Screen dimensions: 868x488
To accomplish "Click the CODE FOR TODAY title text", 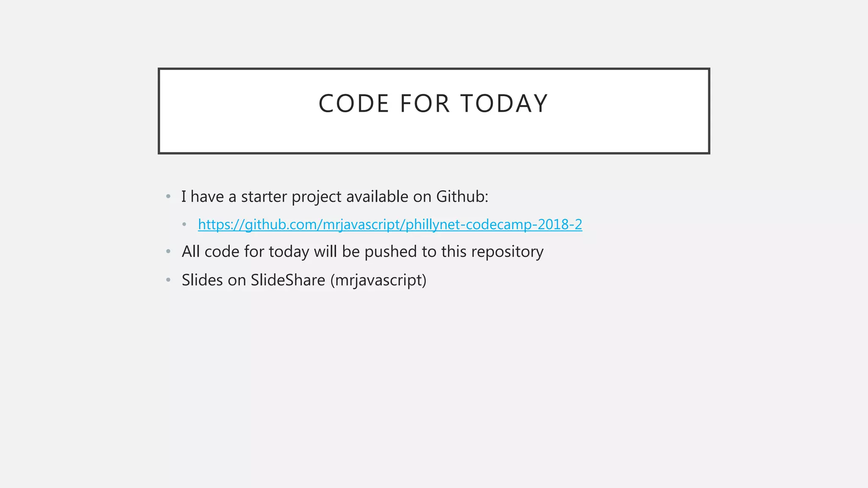I will [x=434, y=103].
